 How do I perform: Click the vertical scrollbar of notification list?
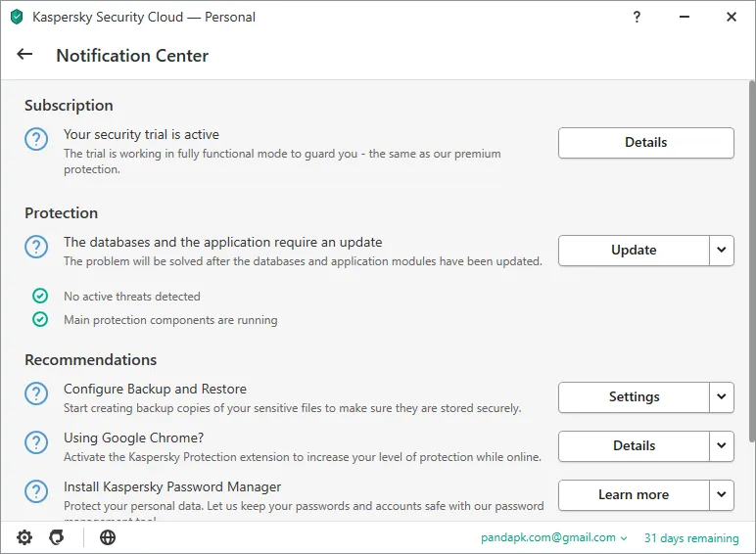pyautogui.click(x=752, y=261)
